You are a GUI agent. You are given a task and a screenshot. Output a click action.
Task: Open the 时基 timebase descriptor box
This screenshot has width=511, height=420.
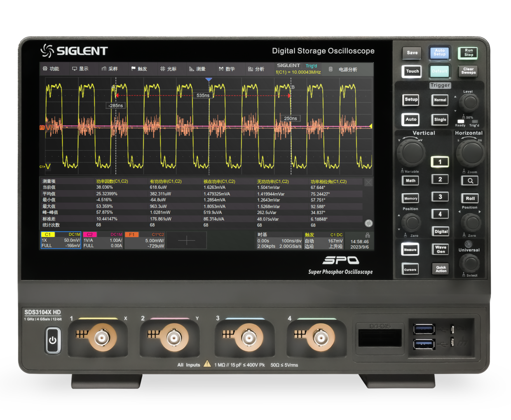[279, 240]
